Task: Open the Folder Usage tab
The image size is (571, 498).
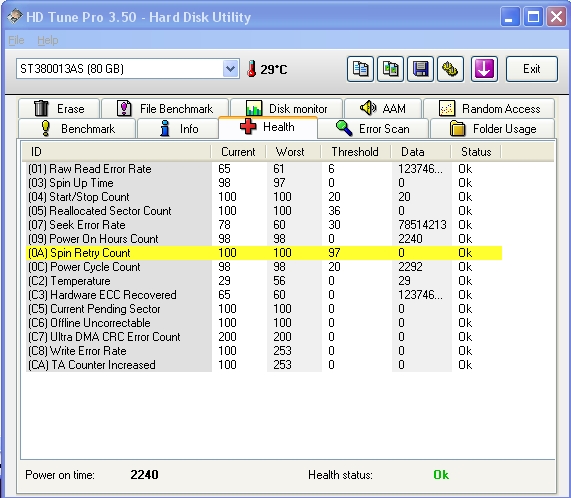Action: [x=493, y=129]
